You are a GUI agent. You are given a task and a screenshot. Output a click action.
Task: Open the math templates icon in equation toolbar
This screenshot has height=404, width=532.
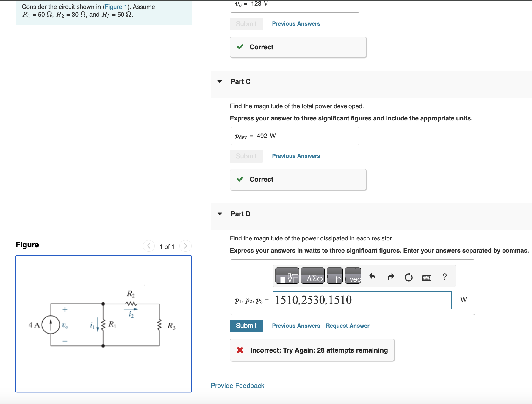coord(287,276)
